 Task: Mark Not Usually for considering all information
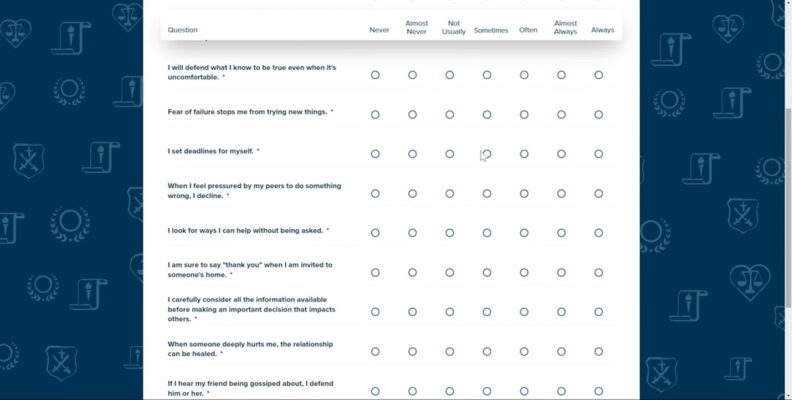point(450,312)
